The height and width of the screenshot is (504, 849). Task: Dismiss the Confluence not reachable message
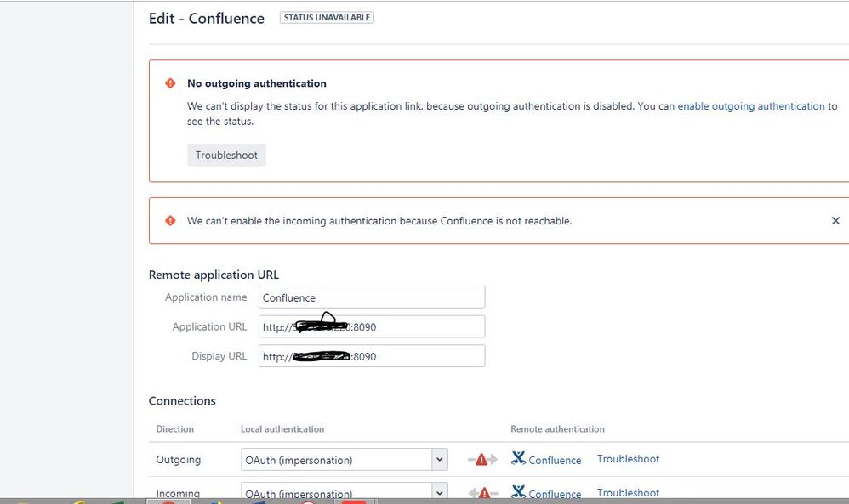coord(835,221)
